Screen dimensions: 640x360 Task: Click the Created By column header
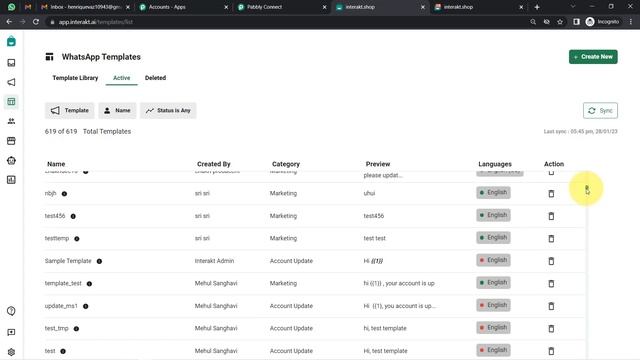pos(213,164)
